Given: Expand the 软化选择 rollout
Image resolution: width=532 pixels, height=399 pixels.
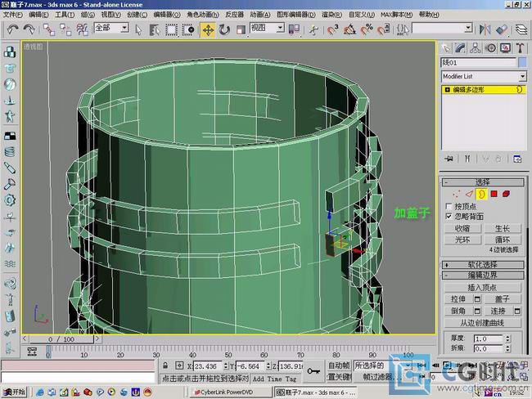Looking at the screenshot, I should pyautogui.click(x=483, y=264).
